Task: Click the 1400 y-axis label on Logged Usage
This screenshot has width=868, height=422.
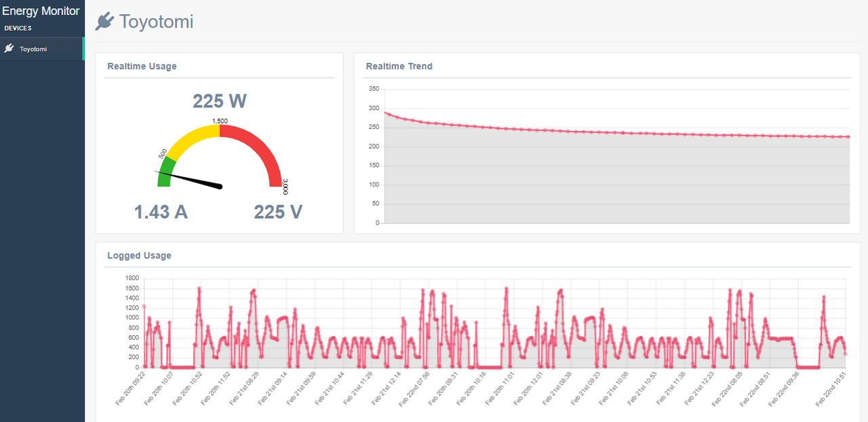Action: (132, 298)
